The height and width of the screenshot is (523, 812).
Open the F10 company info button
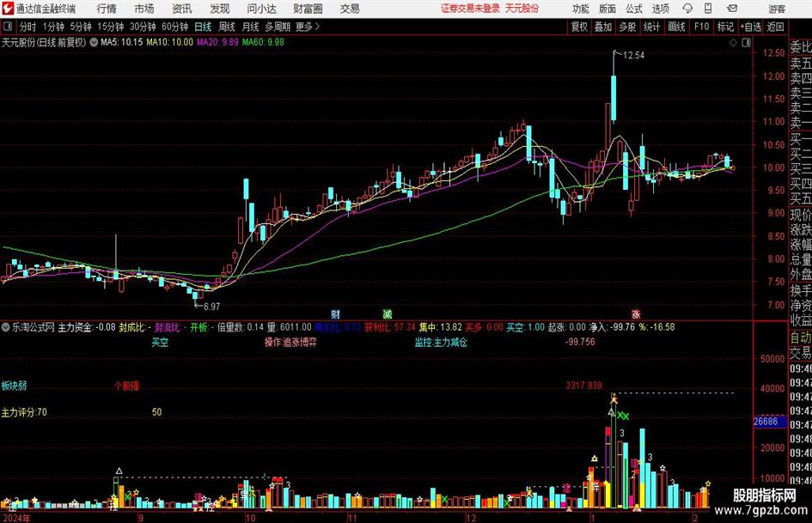[x=701, y=27]
